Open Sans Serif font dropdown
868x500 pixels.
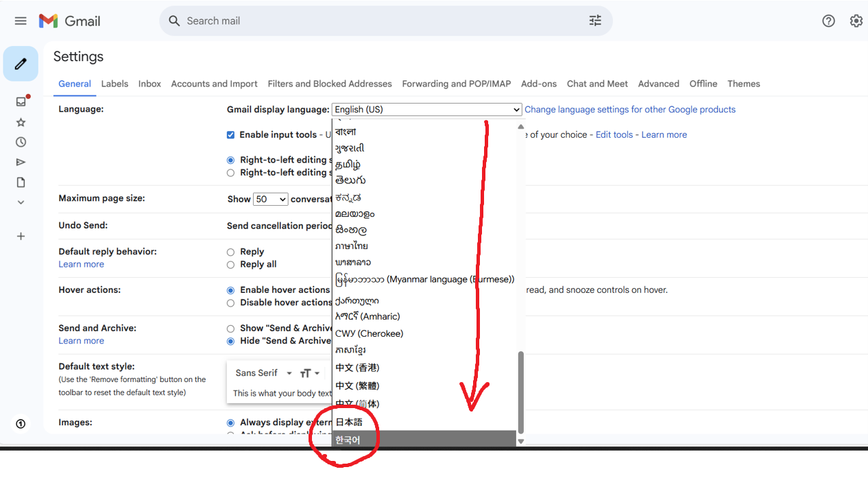(263, 373)
